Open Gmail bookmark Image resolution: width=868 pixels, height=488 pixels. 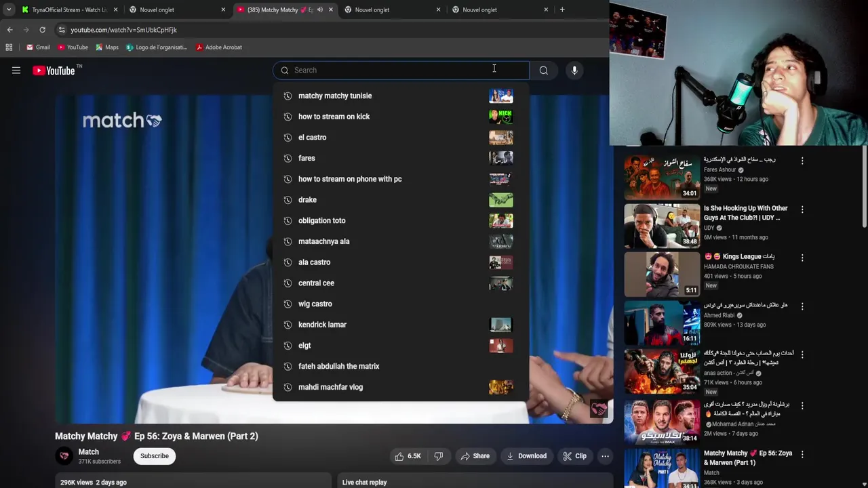38,47
